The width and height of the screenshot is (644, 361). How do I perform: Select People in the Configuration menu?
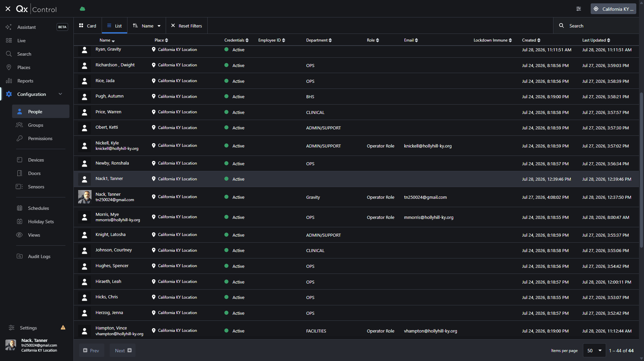(41, 112)
